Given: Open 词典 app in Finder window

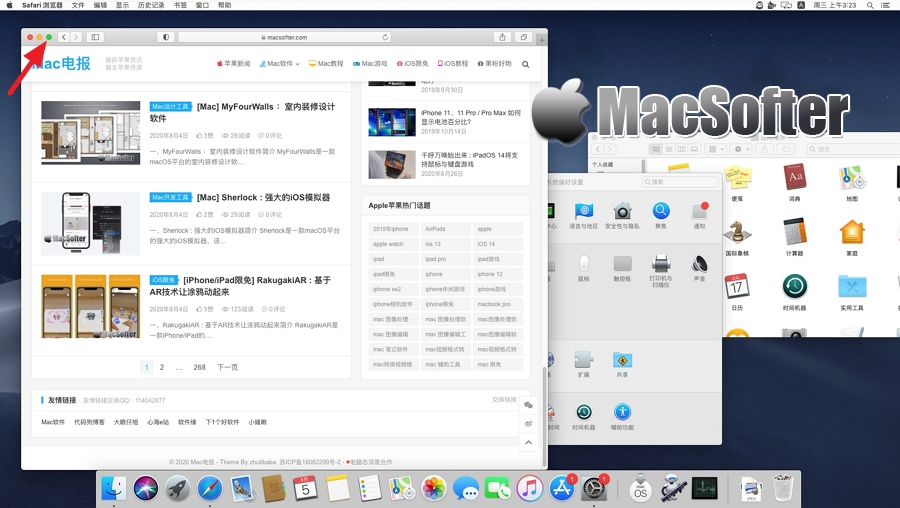Looking at the screenshot, I should (x=794, y=183).
